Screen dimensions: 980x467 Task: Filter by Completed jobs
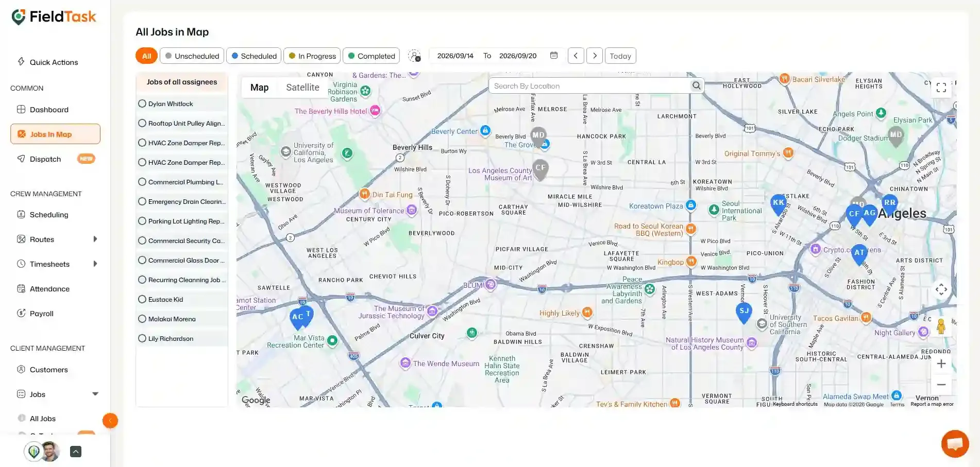click(x=371, y=56)
